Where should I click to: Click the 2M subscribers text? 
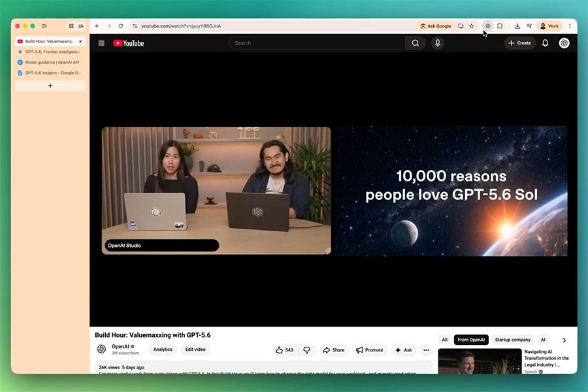coord(125,353)
